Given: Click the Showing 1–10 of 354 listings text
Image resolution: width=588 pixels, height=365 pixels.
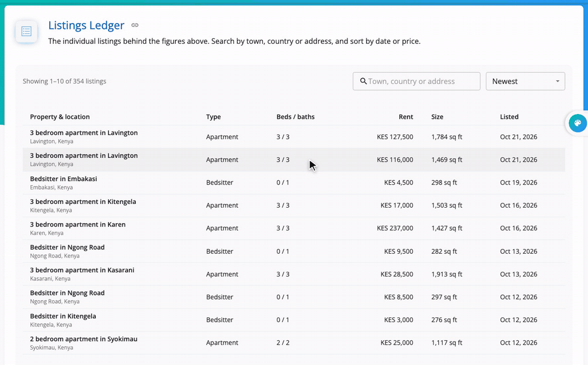Looking at the screenshot, I should 64,81.
